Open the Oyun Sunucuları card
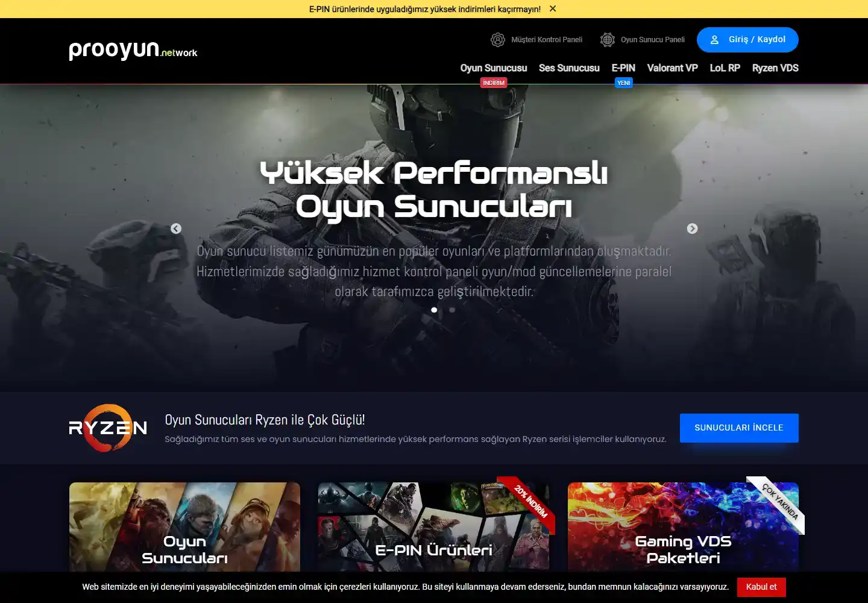The height and width of the screenshot is (603, 868). point(184,528)
